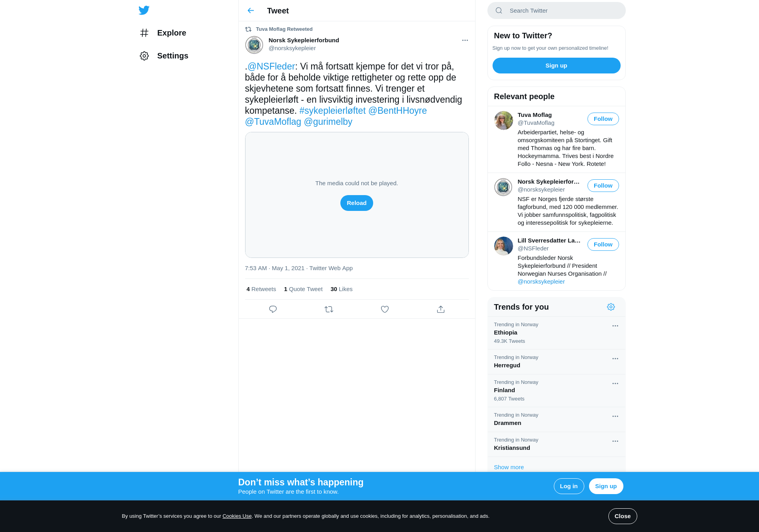Reload the unplayable media
Image resolution: width=759 pixels, height=532 pixels.
coord(357,203)
